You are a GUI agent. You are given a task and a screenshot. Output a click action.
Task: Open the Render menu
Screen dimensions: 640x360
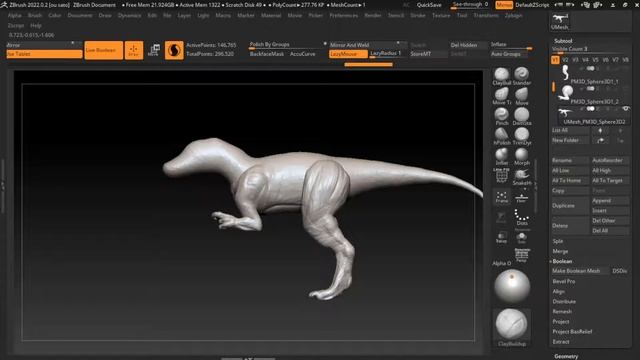(x=373, y=15)
